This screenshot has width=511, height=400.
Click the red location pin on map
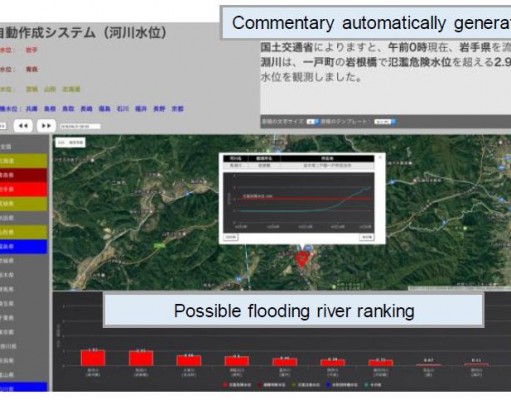click(x=302, y=260)
